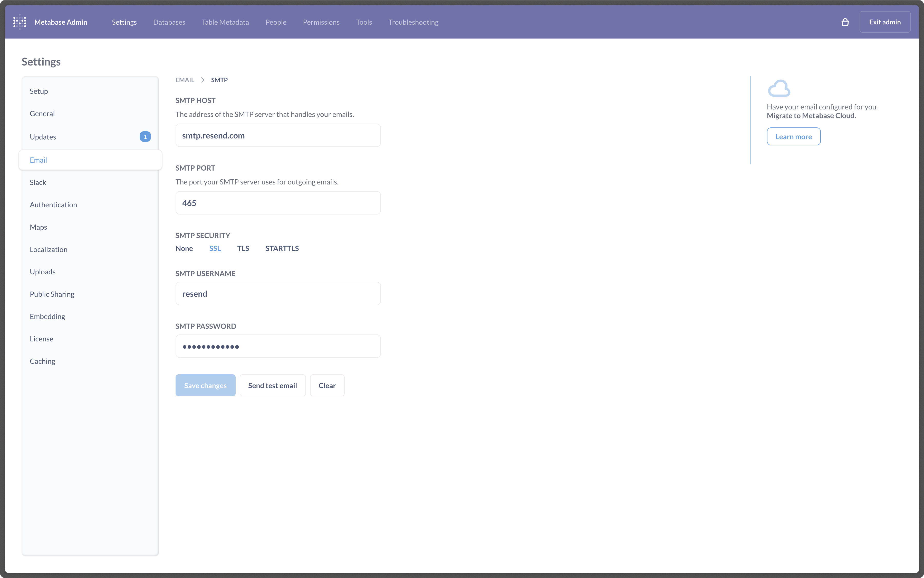This screenshot has width=924, height=578.
Task: Open the Tools admin tab
Action: coord(364,22)
